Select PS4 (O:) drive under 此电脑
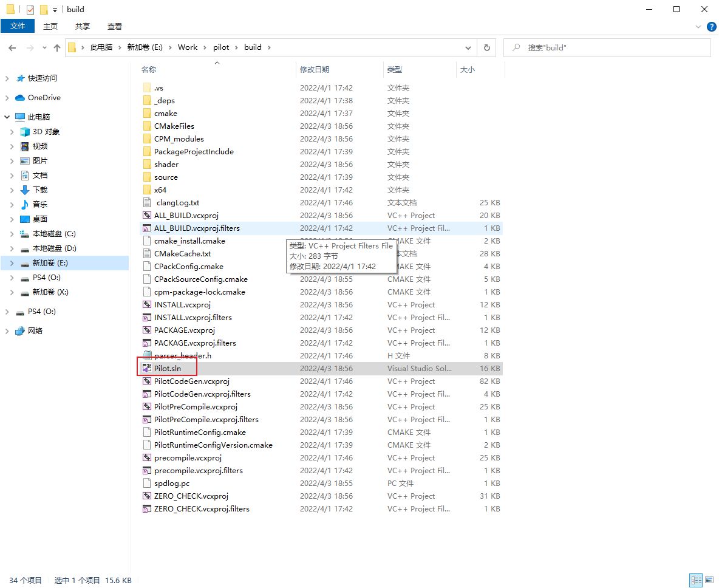Image resolution: width=719 pixels, height=588 pixels. click(46, 278)
